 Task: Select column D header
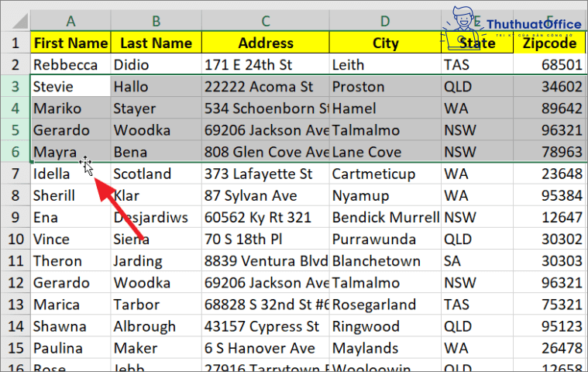(384, 20)
